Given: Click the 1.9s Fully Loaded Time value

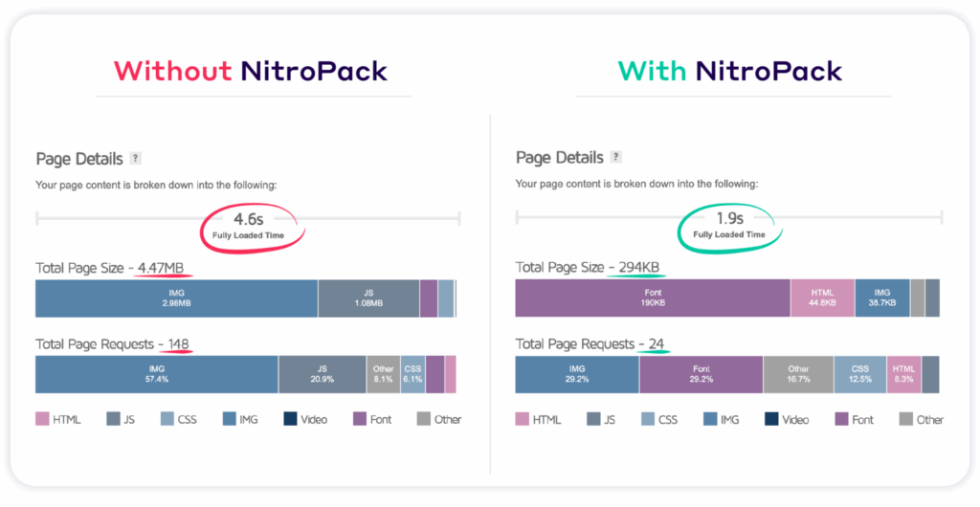Looking at the screenshot, I should 729,218.
